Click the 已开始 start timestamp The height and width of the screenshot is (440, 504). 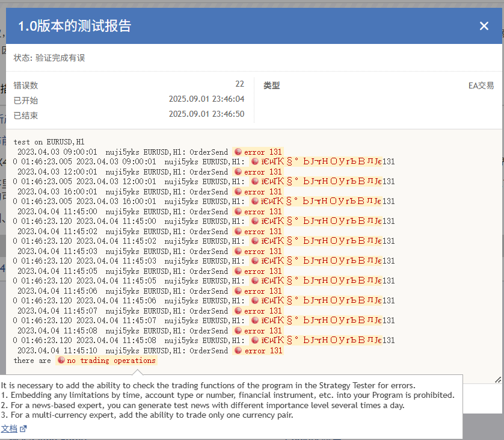coord(206,99)
